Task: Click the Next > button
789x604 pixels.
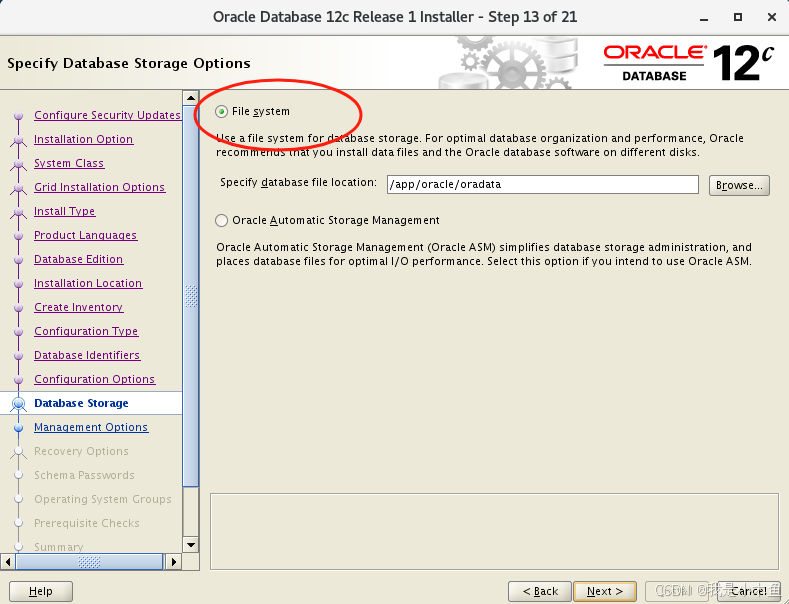Action: [x=604, y=591]
